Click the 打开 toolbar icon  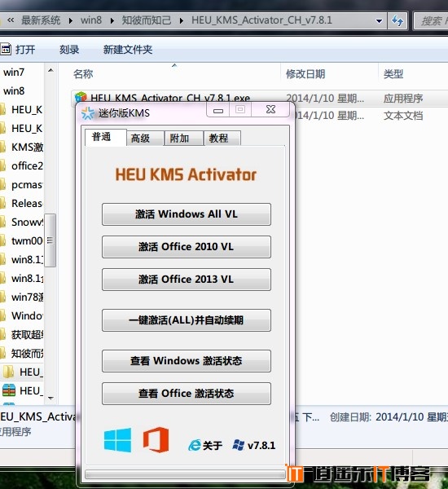[6, 49]
